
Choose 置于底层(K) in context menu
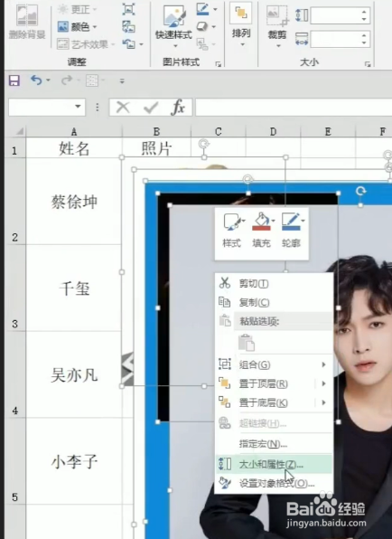click(x=274, y=402)
